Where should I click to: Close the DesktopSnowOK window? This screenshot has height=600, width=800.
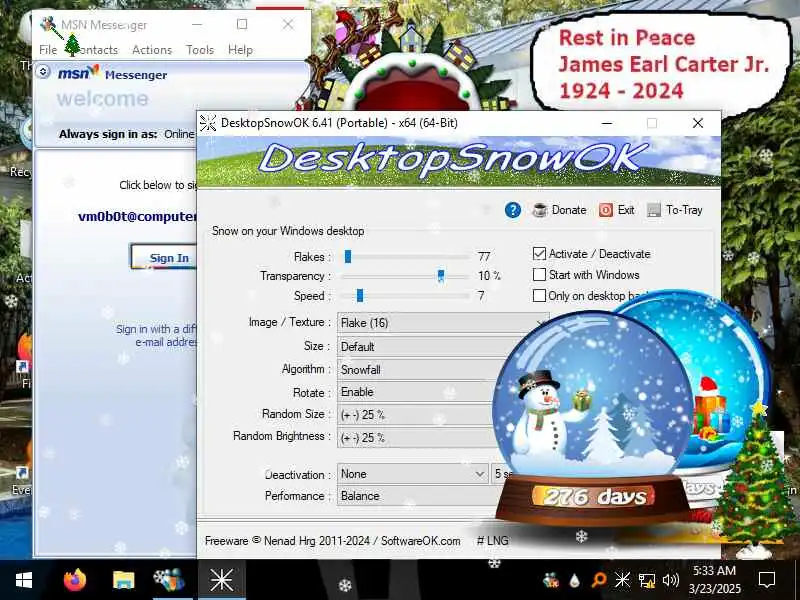(x=697, y=123)
